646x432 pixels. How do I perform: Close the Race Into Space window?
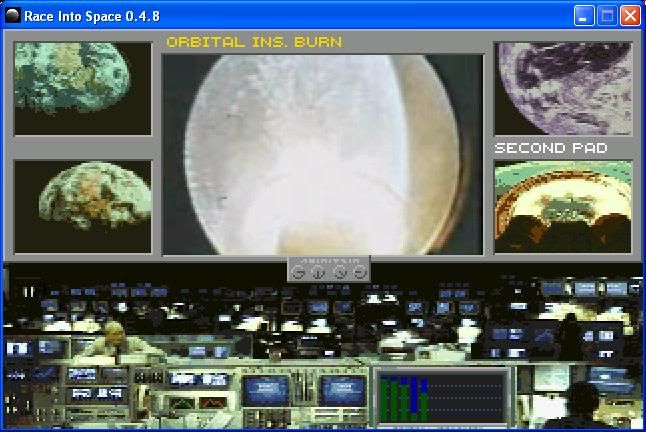coord(630,16)
